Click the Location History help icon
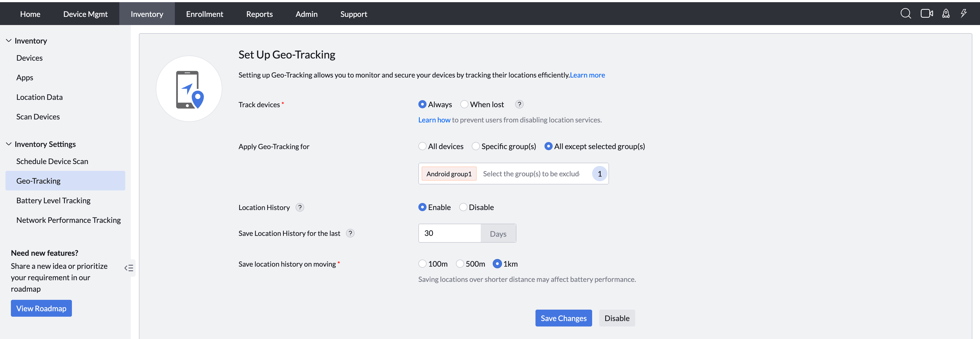 pos(300,208)
